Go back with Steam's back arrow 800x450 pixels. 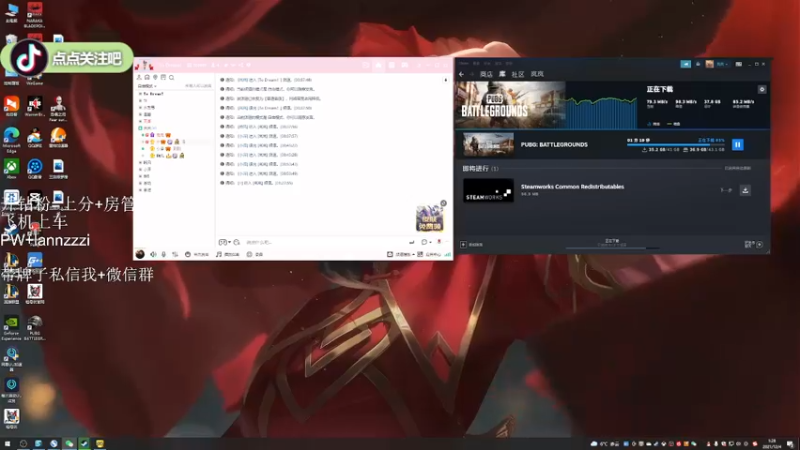point(461,74)
